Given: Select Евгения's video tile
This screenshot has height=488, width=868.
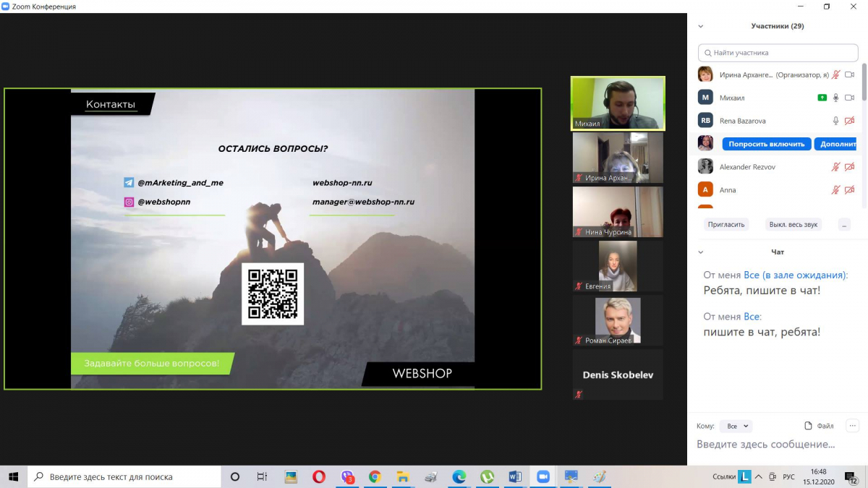Looking at the screenshot, I should point(618,266).
